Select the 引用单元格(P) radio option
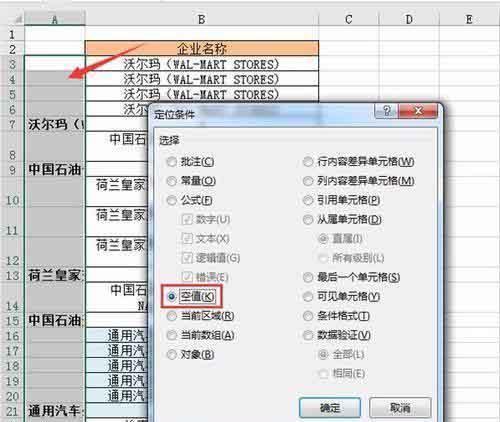Screen dimensions: 500x422 308,201
